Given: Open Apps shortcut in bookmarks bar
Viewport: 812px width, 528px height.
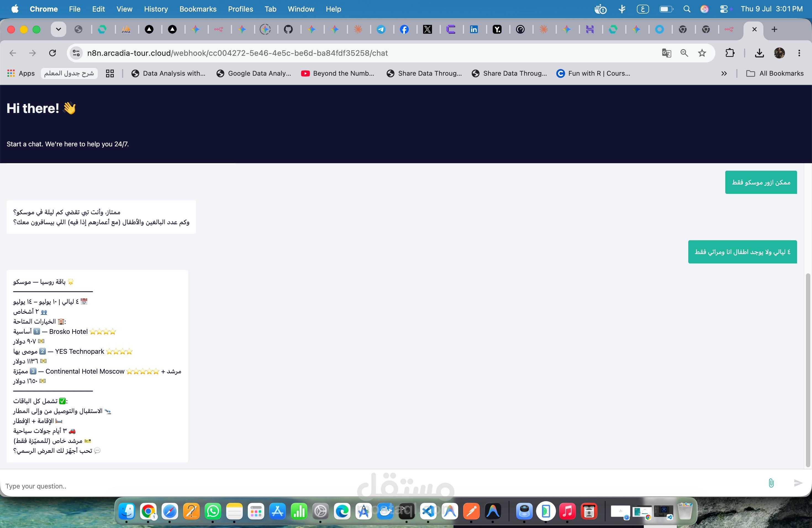Looking at the screenshot, I should pos(21,73).
